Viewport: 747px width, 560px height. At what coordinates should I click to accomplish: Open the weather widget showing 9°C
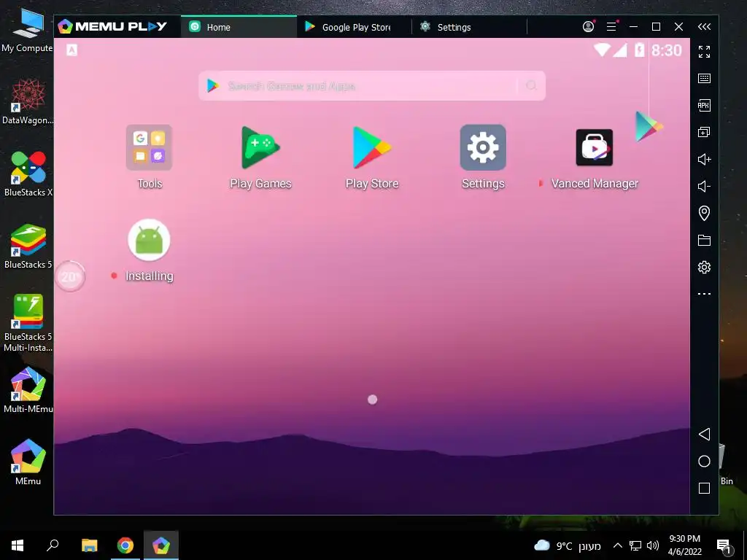point(567,545)
